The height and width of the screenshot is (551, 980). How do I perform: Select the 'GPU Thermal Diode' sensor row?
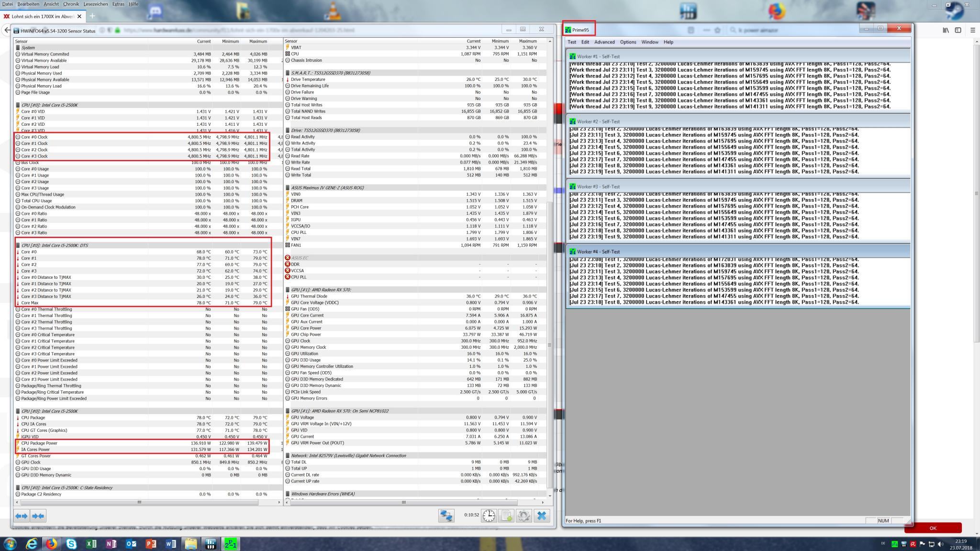(x=416, y=296)
